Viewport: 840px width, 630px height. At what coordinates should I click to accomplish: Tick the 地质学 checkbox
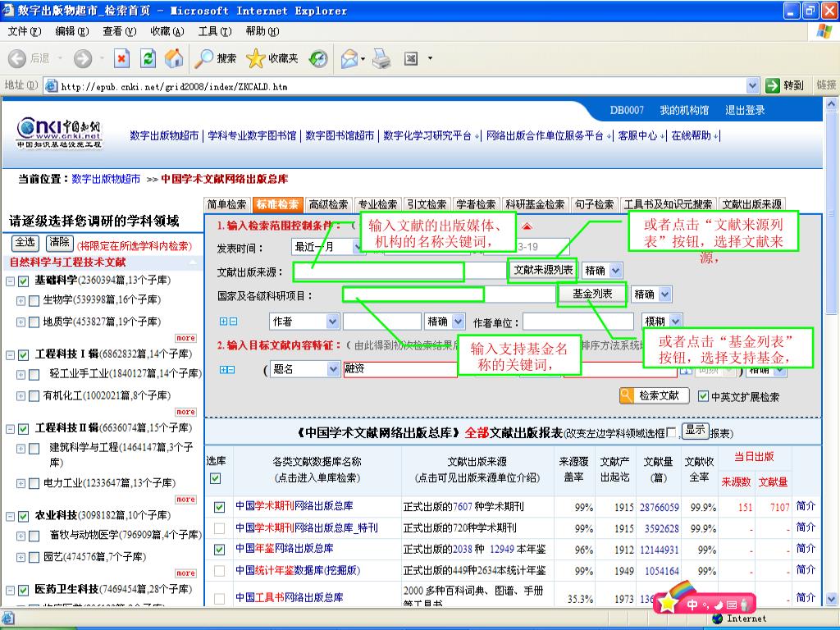pos(34,322)
